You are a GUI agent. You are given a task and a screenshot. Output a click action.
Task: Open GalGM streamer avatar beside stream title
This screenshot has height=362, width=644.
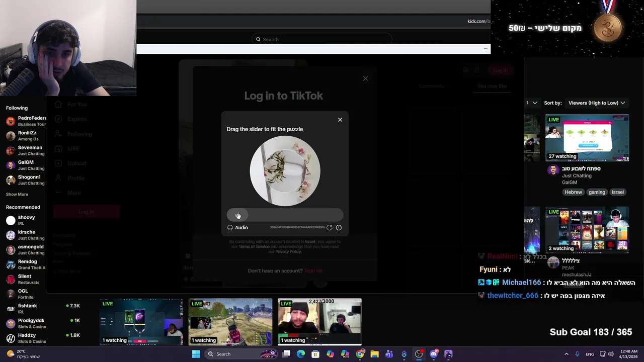(x=553, y=170)
